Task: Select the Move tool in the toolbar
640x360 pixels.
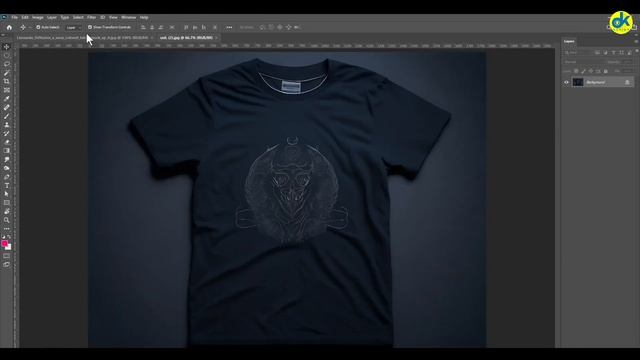Action: pyautogui.click(x=7, y=47)
